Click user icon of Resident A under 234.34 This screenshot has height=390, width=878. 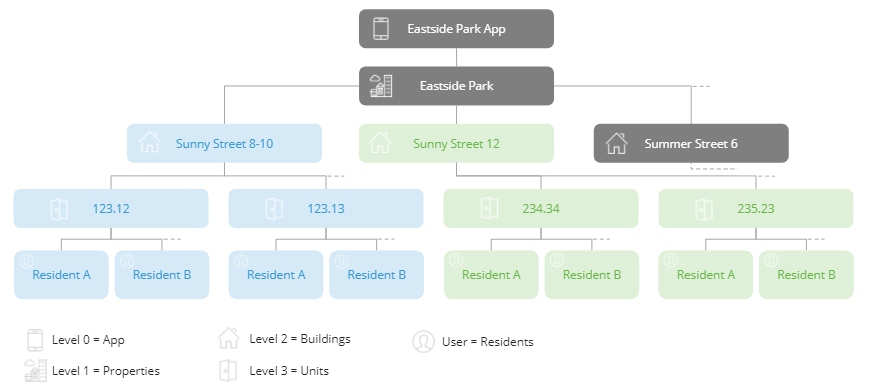(x=456, y=261)
